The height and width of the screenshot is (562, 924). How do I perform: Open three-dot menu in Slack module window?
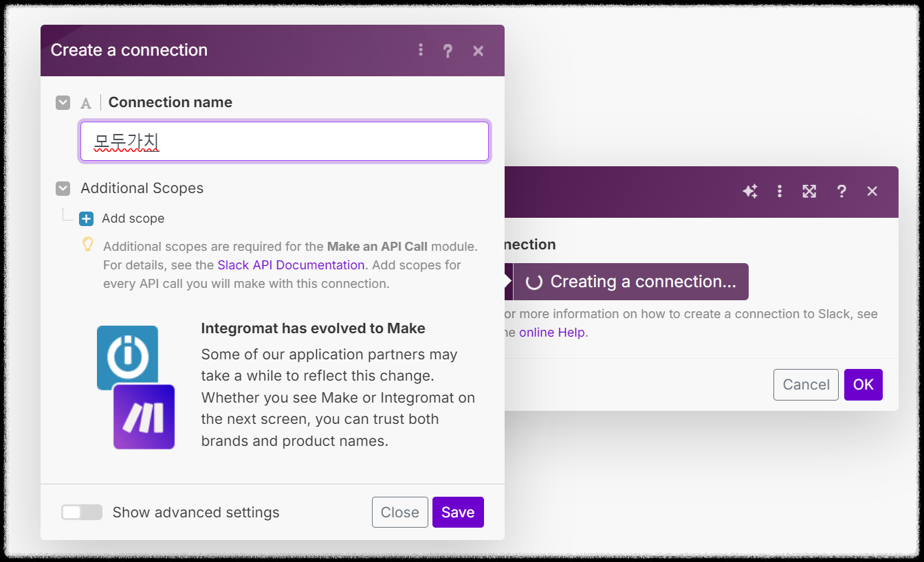pyautogui.click(x=779, y=192)
